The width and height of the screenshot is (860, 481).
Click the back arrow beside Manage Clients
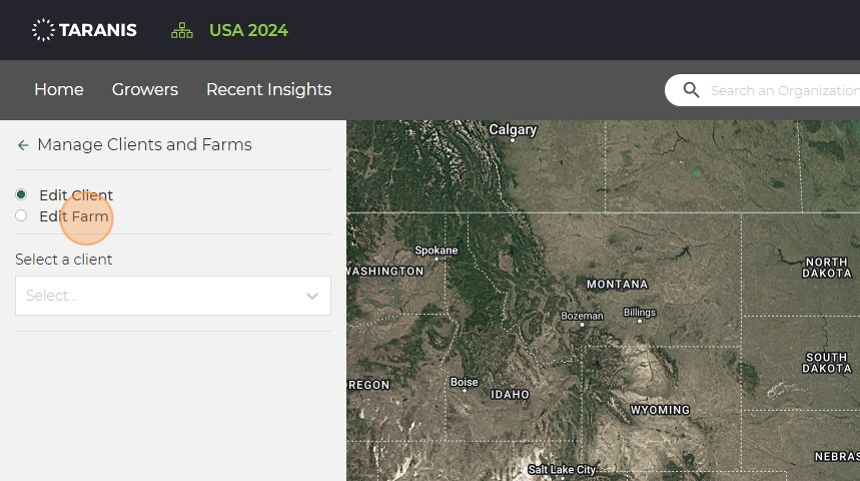click(x=23, y=146)
